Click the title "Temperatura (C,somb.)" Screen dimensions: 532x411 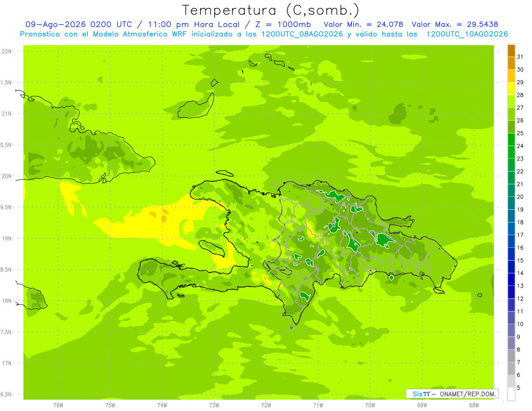(x=271, y=10)
